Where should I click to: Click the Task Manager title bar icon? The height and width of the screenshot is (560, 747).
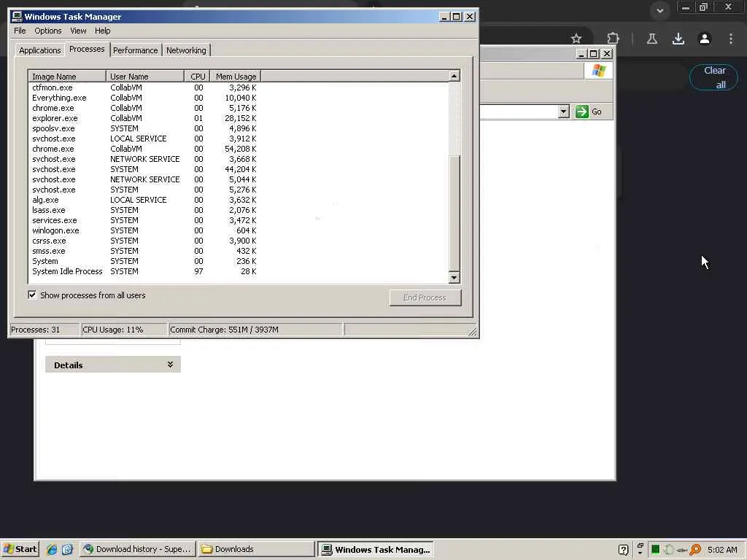click(17, 16)
